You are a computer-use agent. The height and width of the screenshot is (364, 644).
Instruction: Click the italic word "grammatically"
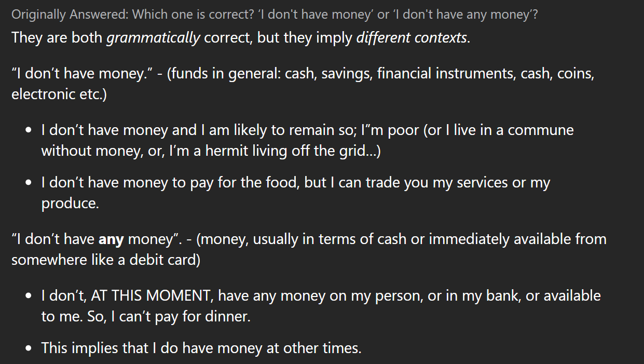click(153, 38)
